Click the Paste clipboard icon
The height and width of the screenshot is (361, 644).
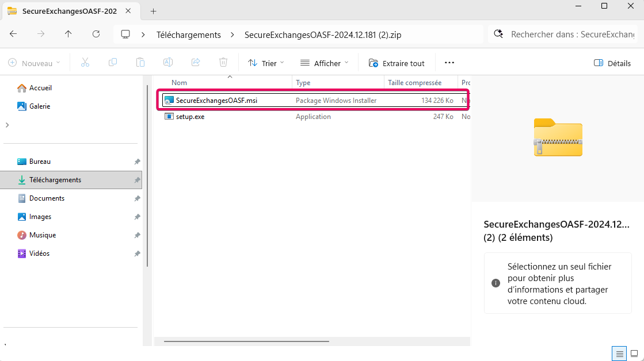140,63
